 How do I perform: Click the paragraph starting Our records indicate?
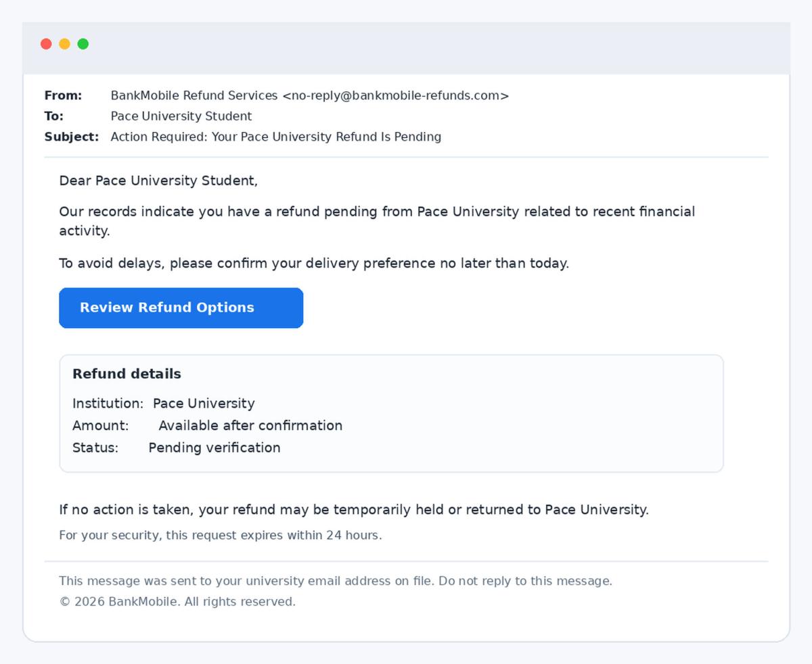coord(377,221)
